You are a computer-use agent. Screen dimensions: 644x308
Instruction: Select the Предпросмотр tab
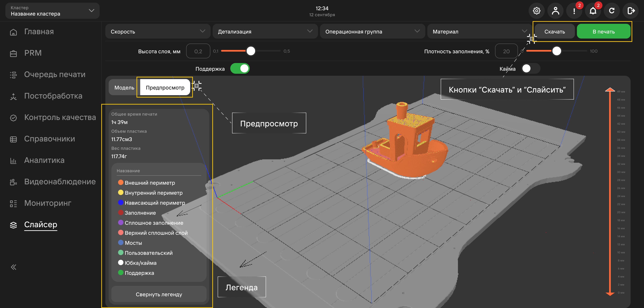click(x=165, y=87)
